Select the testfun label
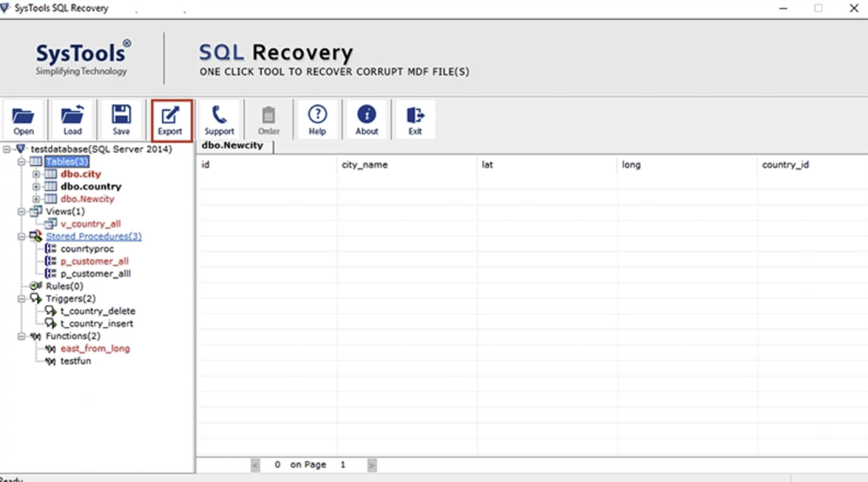 click(x=76, y=361)
